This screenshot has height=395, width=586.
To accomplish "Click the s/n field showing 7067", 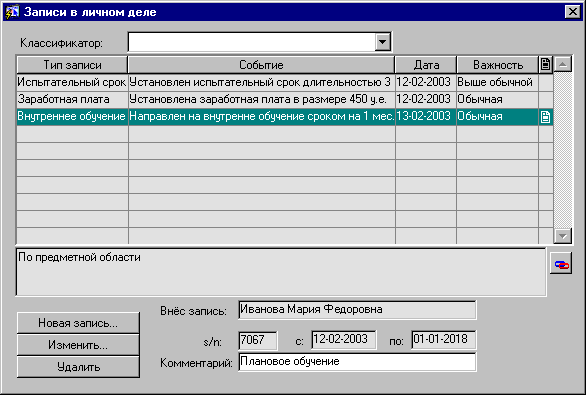I will tap(258, 340).
